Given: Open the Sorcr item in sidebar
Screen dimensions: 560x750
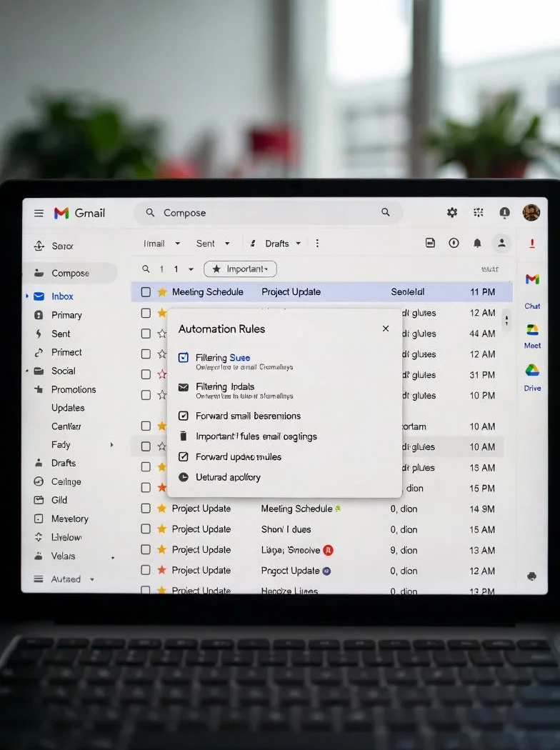Looking at the screenshot, I should (x=62, y=246).
